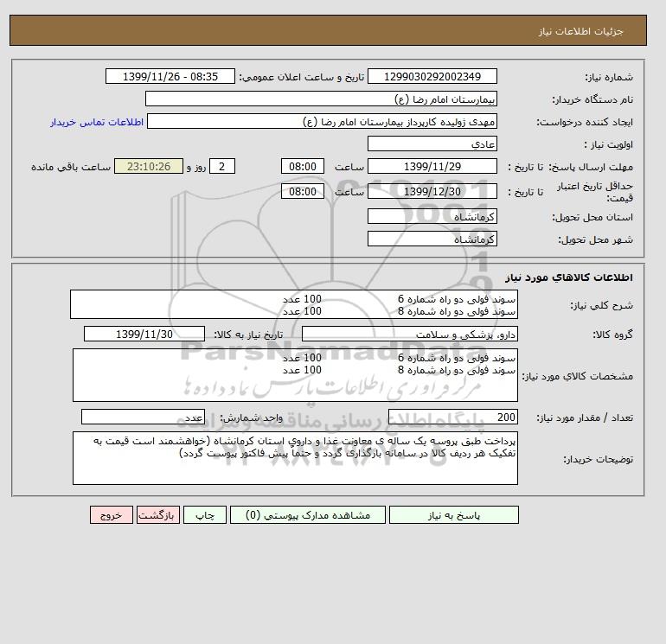Select the اولویت نیاز عادی field

point(432,143)
